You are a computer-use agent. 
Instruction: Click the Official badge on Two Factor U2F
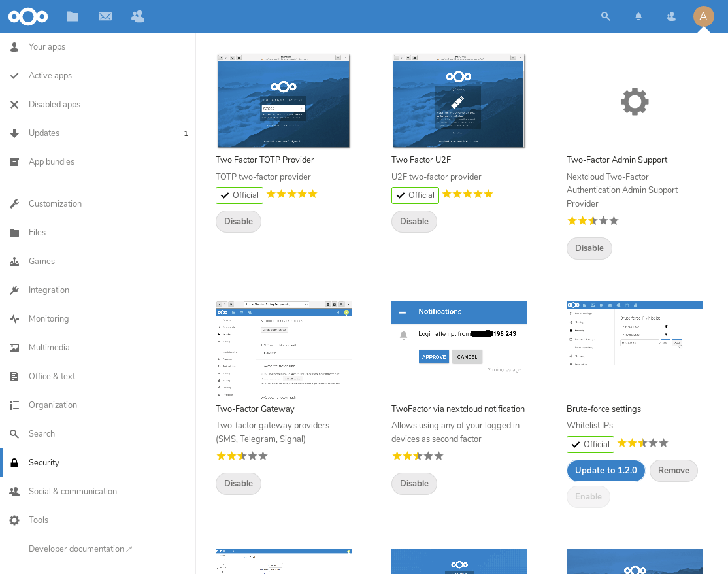click(415, 194)
